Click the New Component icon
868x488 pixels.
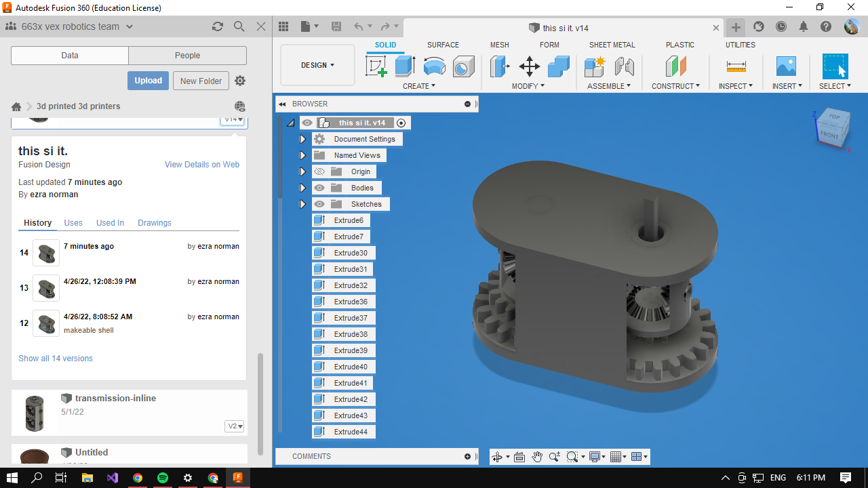pos(595,66)
